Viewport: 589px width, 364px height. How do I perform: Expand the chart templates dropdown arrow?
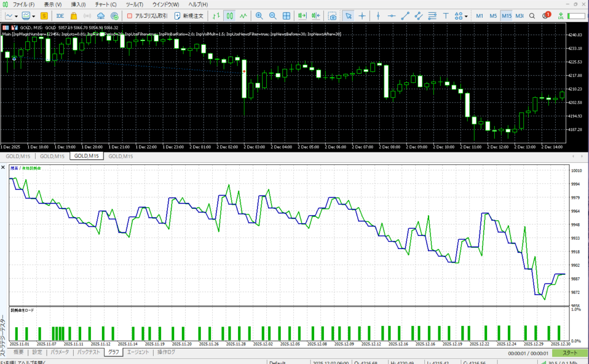pos(33,16)
